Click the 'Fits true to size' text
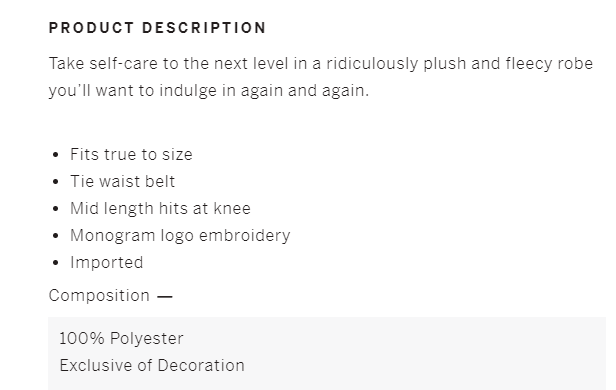 click(x=131, y=154)
